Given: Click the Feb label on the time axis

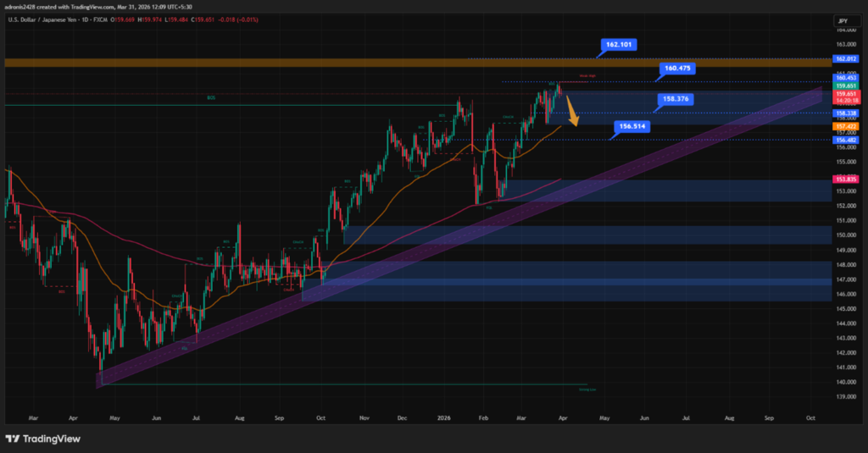Looking at the screenshot, I should point(483,418).
